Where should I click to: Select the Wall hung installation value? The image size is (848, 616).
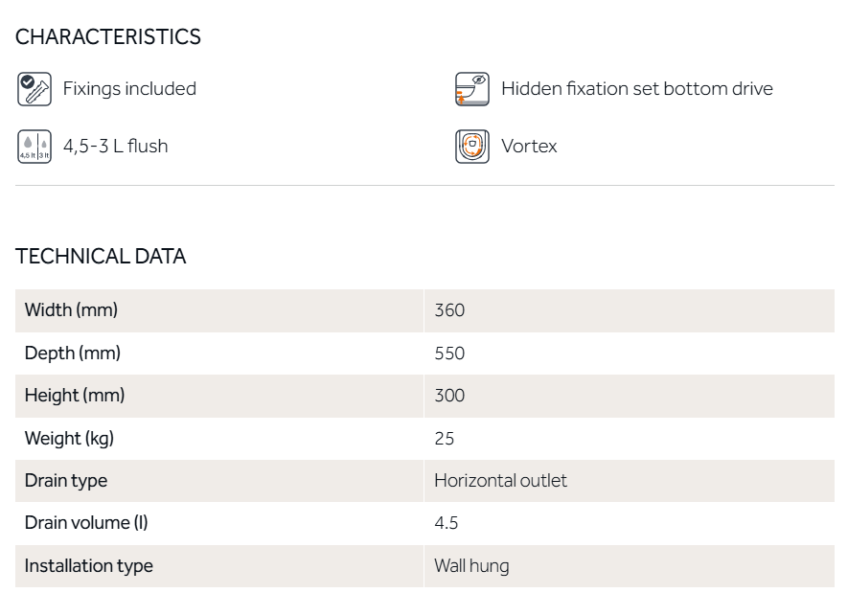pos(471,566)
